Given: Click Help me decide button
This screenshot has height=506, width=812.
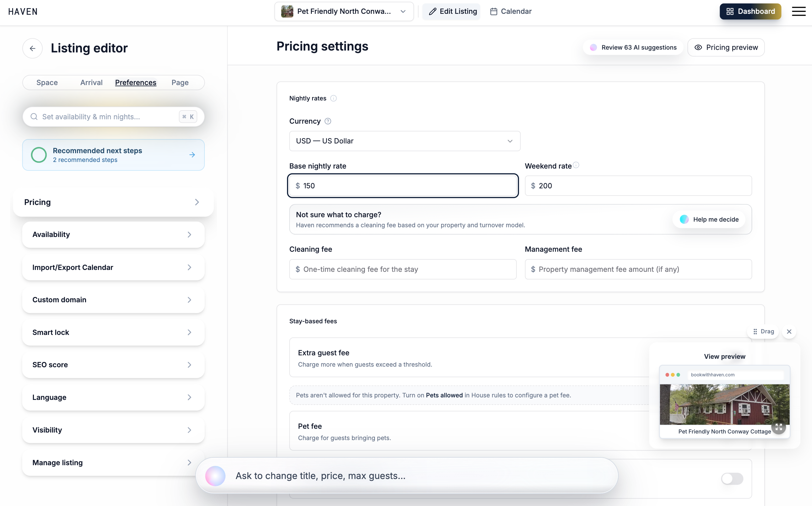Looking at the screenshot, I should click(x=709, y=219).
